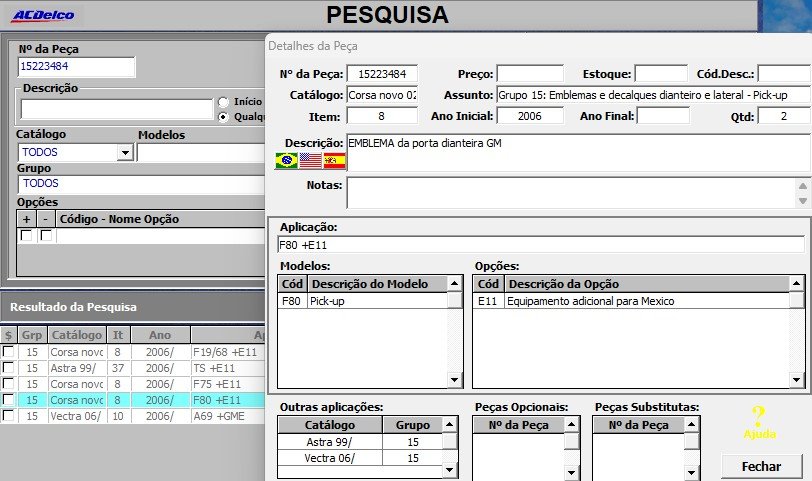Click Peças Opcionais scroll up arrow

click(x=571, y=425)
